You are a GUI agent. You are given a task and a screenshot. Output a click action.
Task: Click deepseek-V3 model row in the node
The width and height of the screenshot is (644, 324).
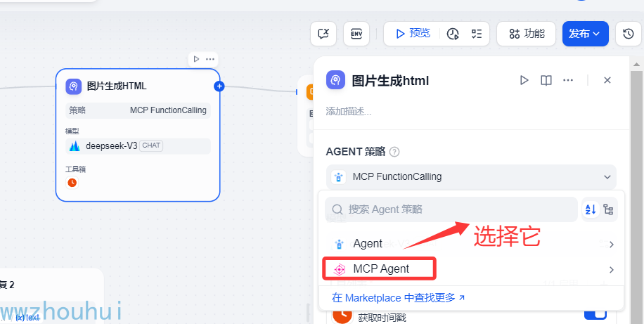point(138,145)
